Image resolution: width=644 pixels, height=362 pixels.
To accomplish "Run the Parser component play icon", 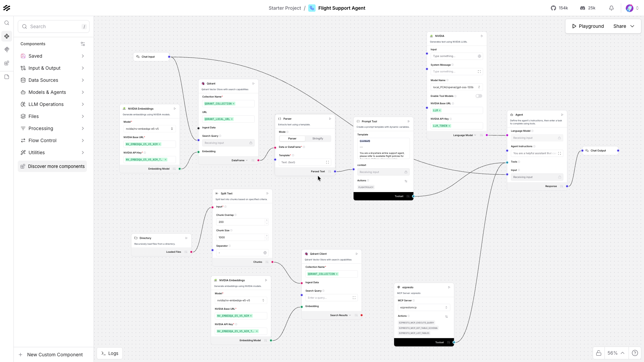I will pos(330,119).
